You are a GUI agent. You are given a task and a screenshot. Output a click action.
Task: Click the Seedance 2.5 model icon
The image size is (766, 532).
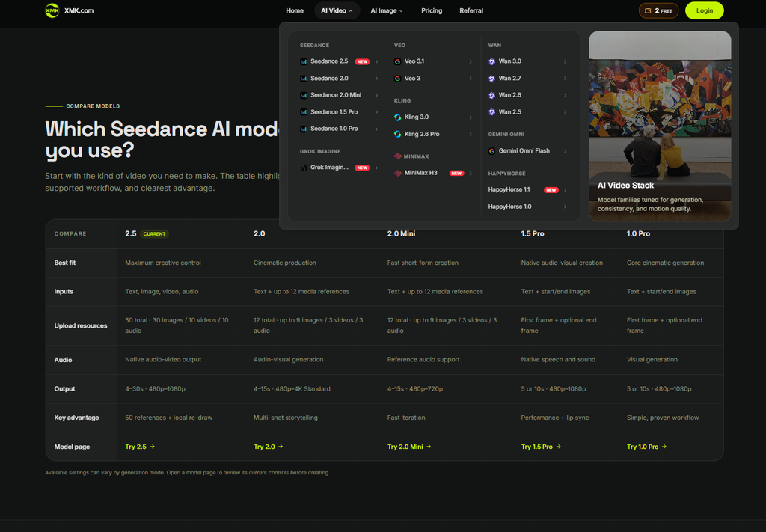tap(304, 61)
